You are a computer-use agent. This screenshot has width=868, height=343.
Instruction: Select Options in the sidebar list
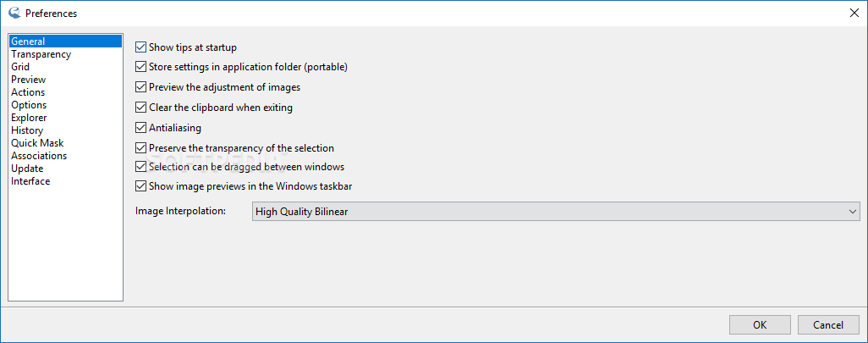[x=65, y=105]
